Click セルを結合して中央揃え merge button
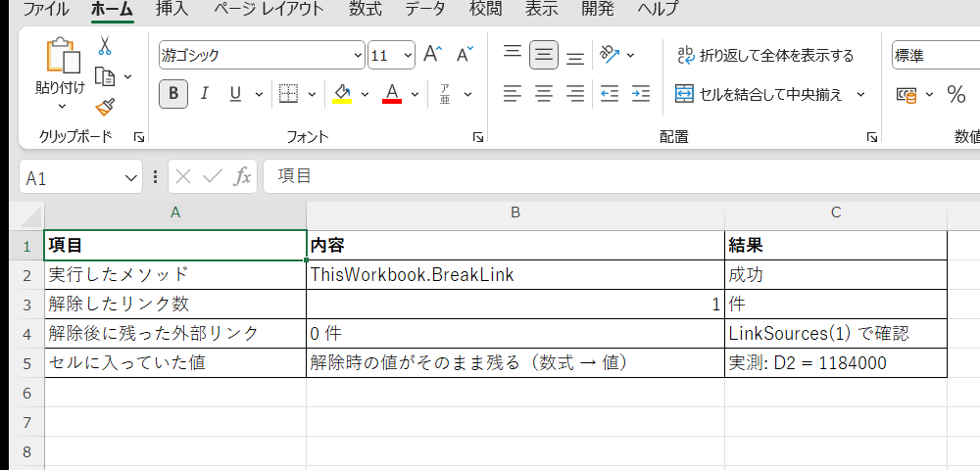This screenshot has height=470, width=980. click(759, 94)
